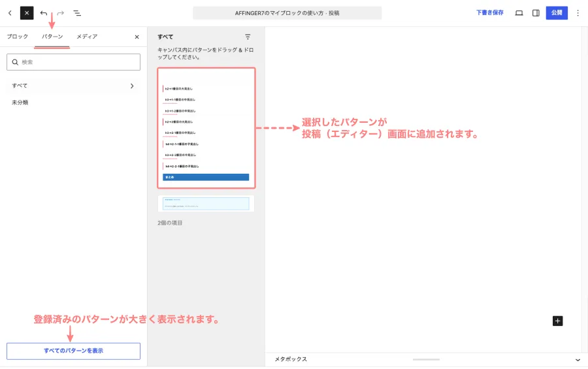588x369 pixels.
Task: Switch to the メディア tab
Action: tap(87, 37)
